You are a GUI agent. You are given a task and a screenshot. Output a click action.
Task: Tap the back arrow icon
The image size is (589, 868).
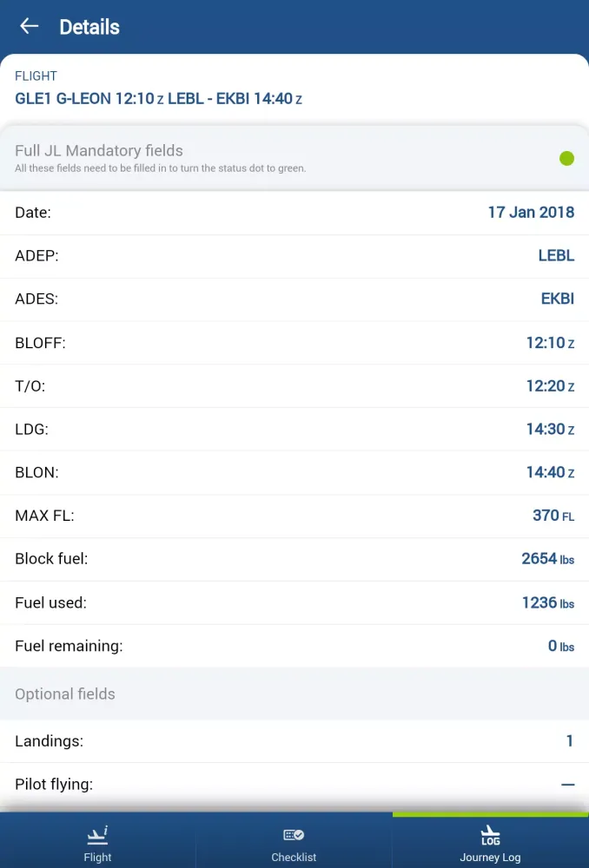(x=30, y=26)
